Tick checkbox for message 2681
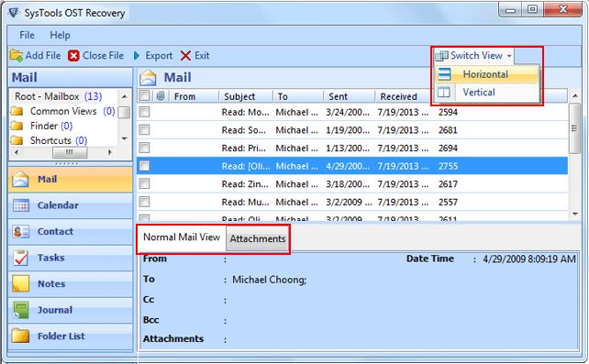This screenshot has width=589, height=364. (x=144, y=130)
